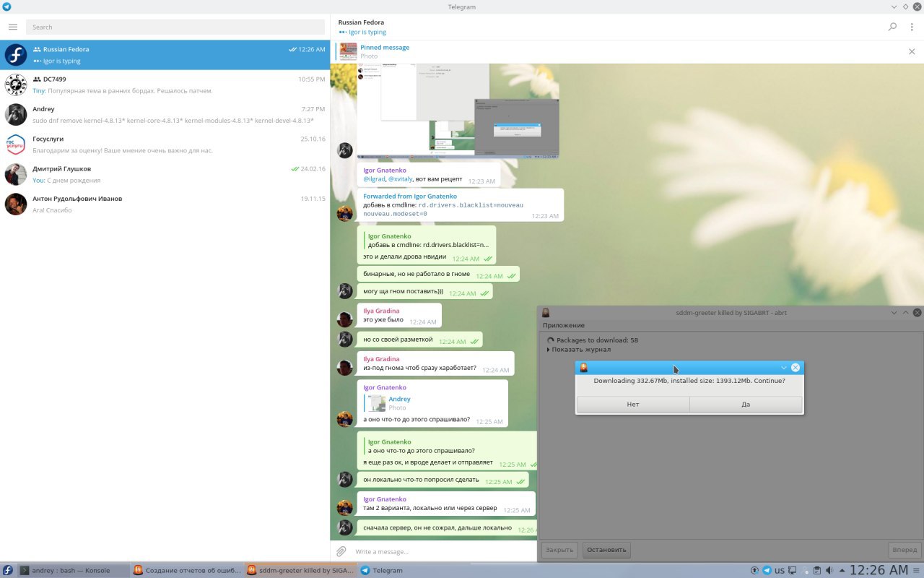
Task: Click the Нет button in download dialog
Action: (633, 405)
